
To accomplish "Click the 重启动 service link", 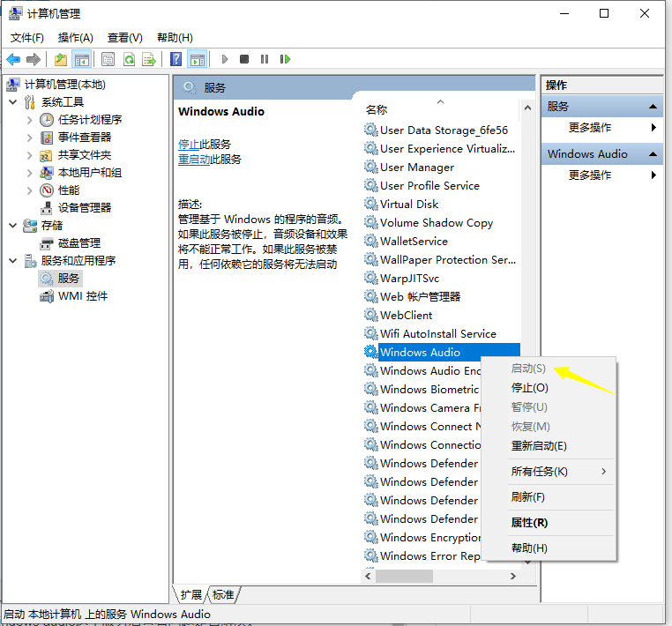I will tap(194, 160).
